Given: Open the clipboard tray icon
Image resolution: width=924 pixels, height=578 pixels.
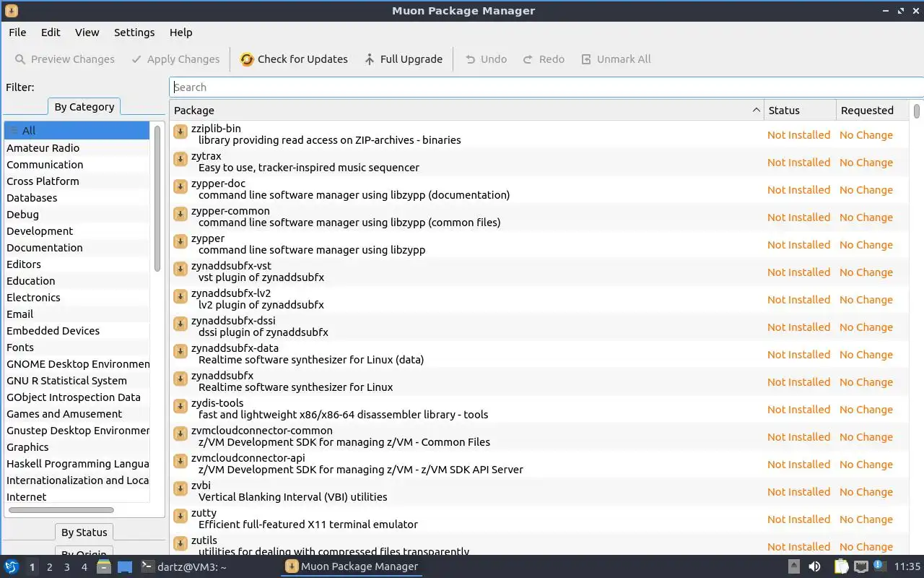Looking at the screenshot, I should [842, 566].
